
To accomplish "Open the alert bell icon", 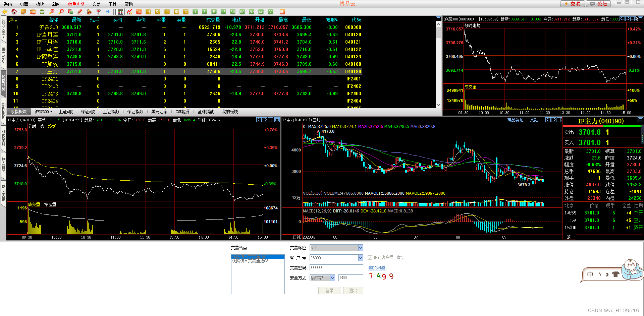I will click(89, 12).
